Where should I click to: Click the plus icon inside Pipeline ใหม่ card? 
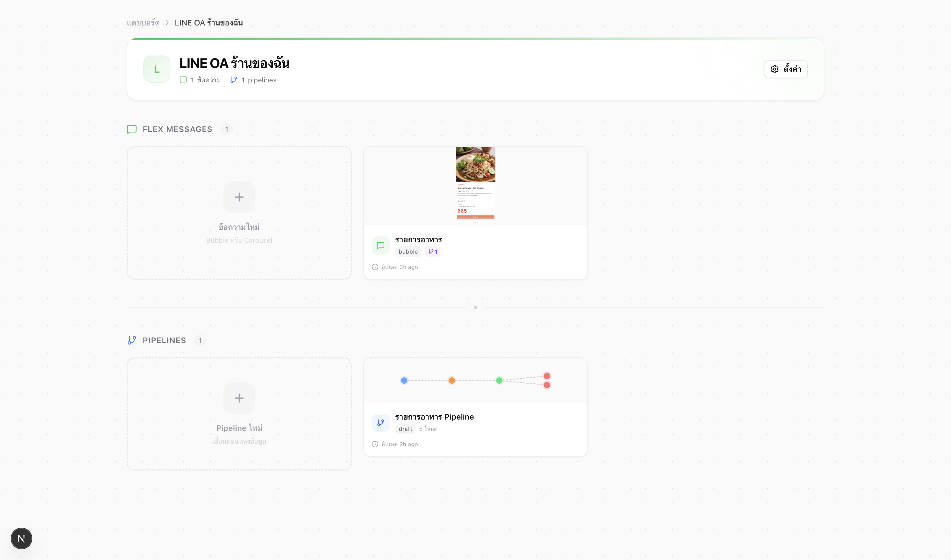coord(239,398)
